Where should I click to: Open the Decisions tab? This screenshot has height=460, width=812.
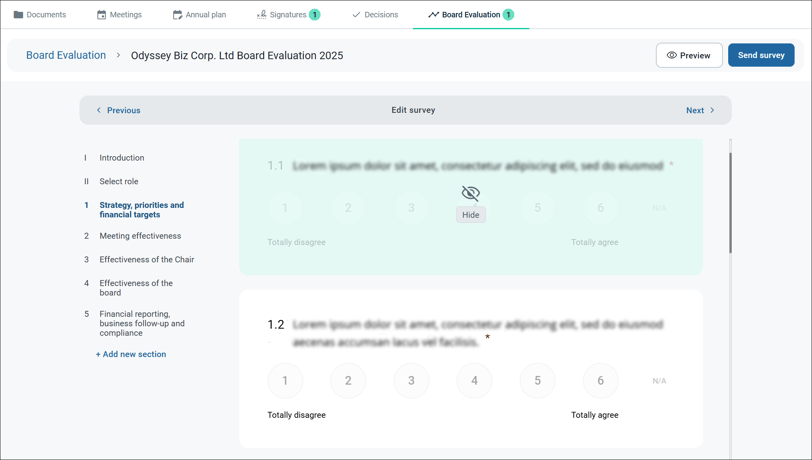375,15
